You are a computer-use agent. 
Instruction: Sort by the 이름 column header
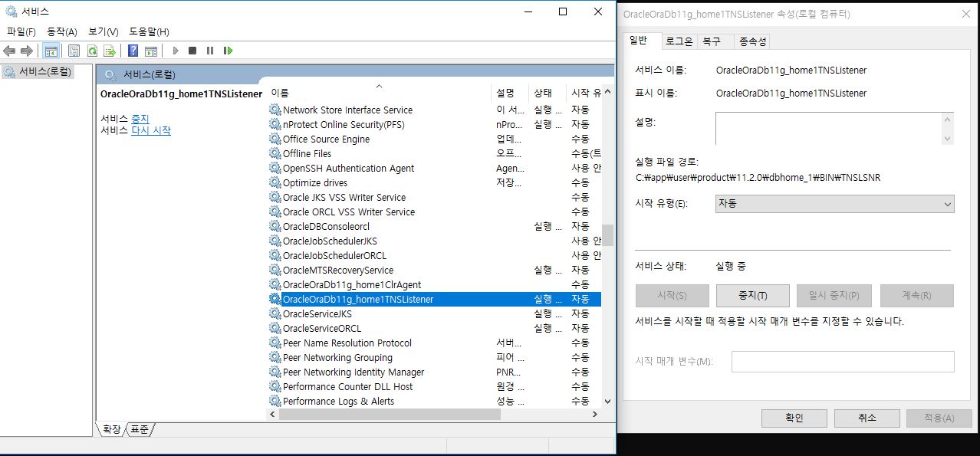(x=379, y=92)
